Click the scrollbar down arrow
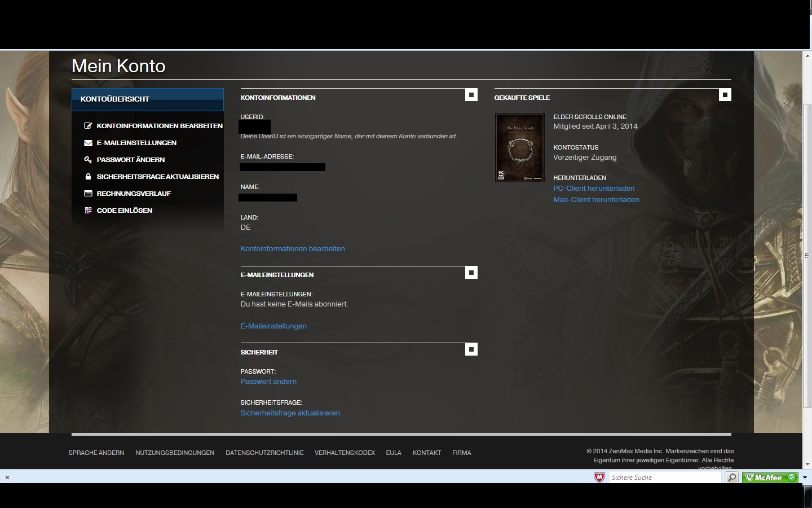812x508 pixels. 807,464
